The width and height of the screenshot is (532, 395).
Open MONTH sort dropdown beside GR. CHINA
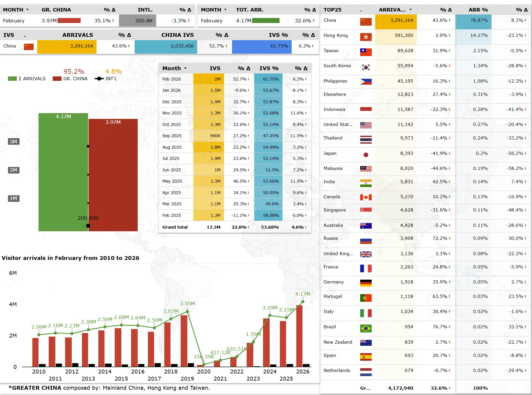(x=27, y=10)
